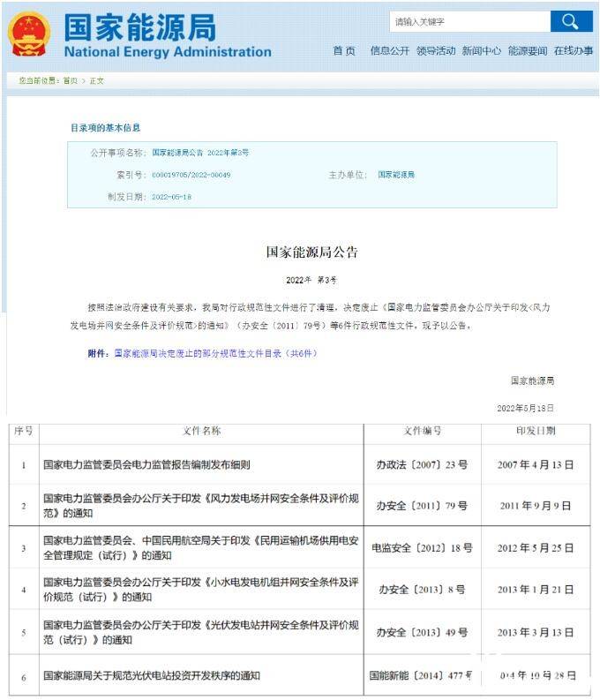Click the 文件编号 table header
This screenshot has width=600, height=700.
423,431
